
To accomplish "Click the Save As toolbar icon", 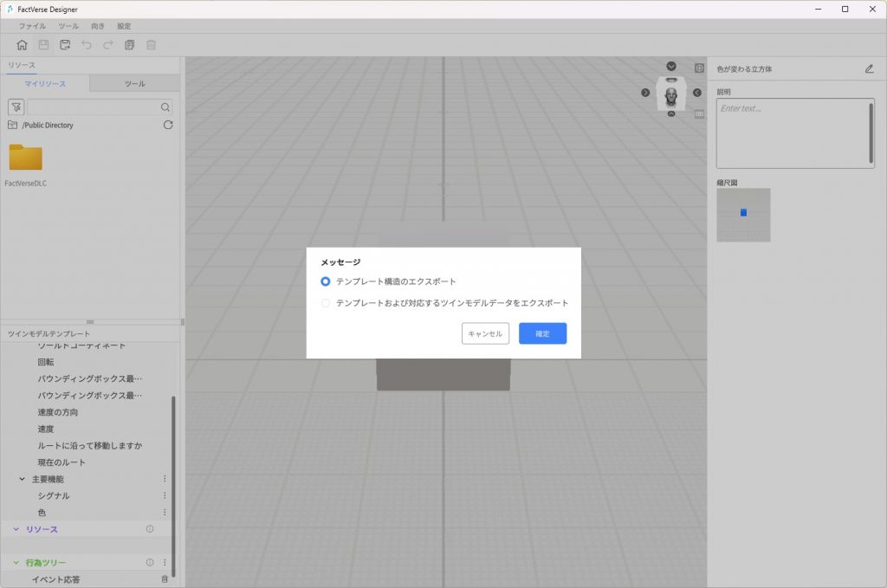I will point(65,45).
